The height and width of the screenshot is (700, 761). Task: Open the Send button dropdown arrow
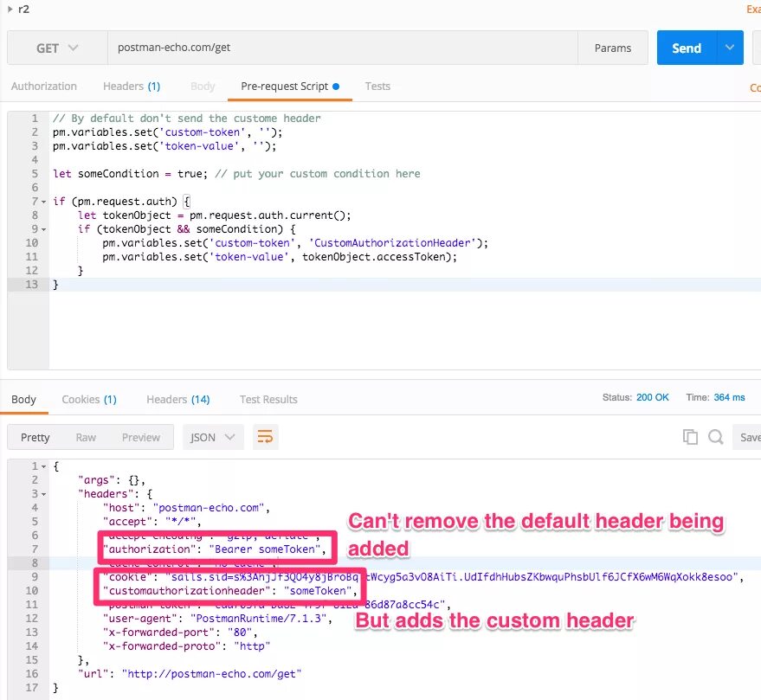click(730, 48)
